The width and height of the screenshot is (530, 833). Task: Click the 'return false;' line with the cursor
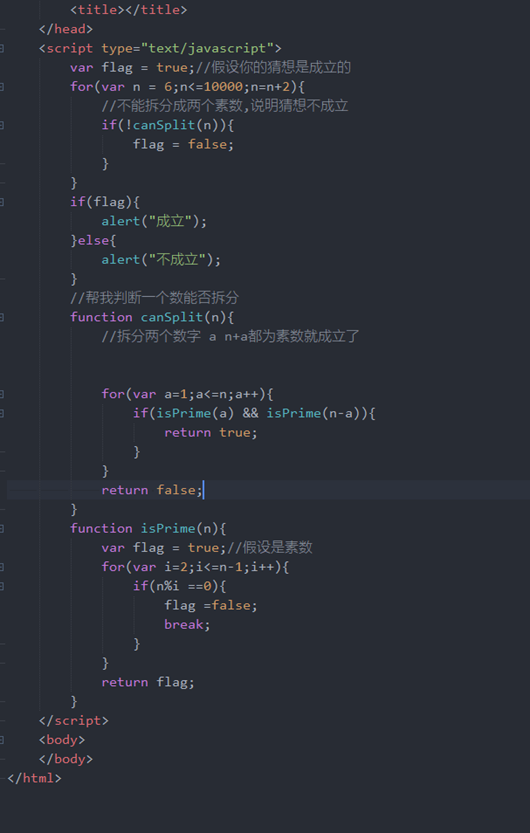(x=152, y=490)
